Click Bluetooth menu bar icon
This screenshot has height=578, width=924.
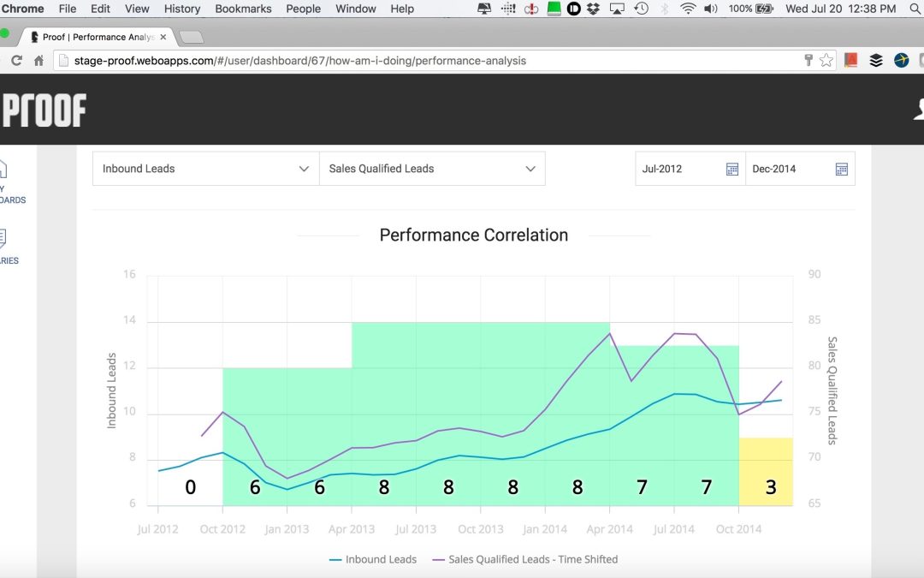coord(665,9)
